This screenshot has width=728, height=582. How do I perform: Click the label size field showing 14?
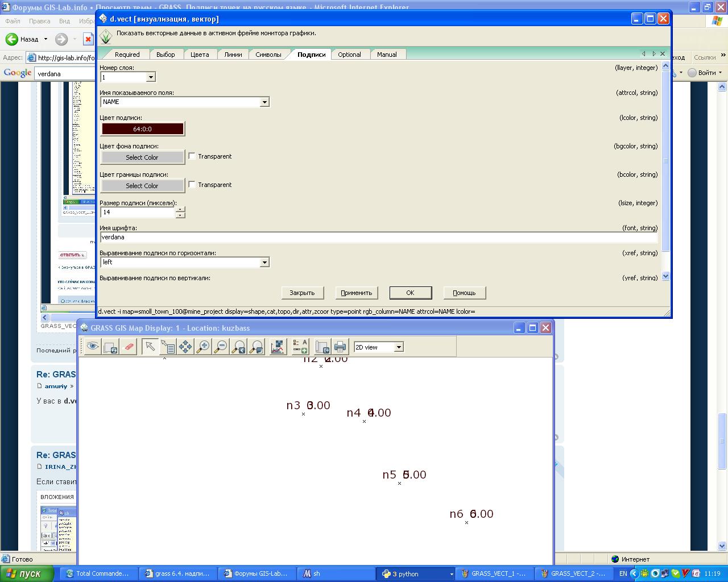tap(138, 213)
